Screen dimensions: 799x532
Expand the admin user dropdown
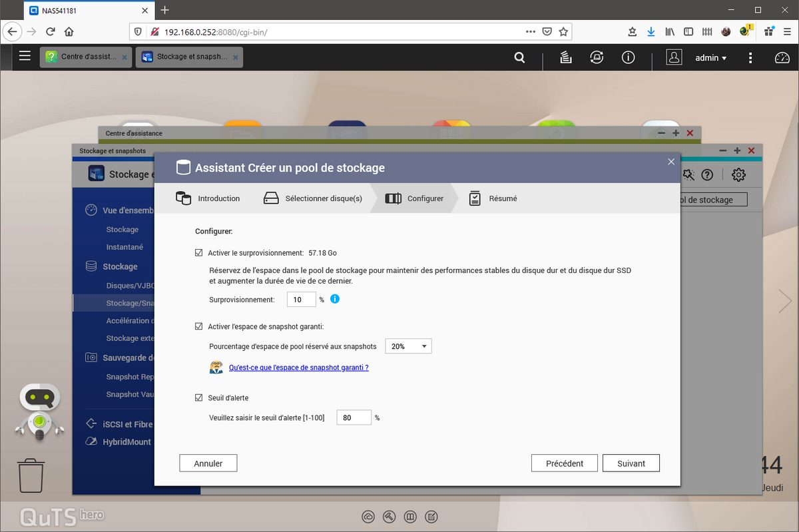[711, 58]
